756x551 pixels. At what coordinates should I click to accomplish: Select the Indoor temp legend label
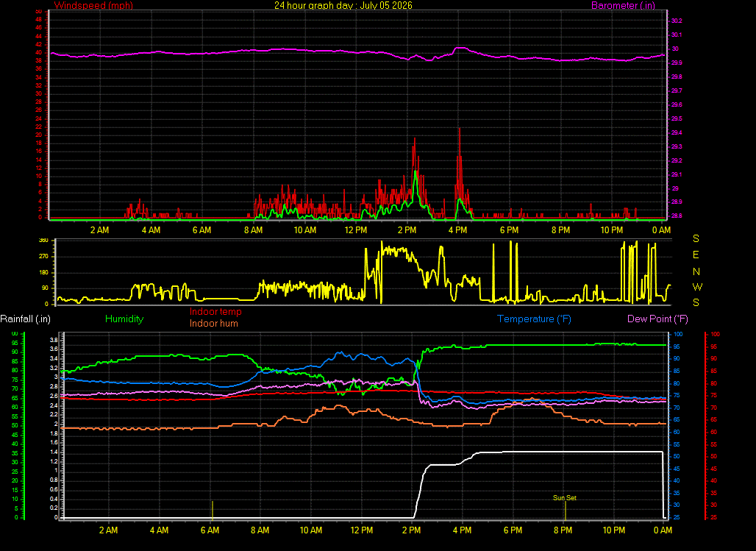point(215,312)
